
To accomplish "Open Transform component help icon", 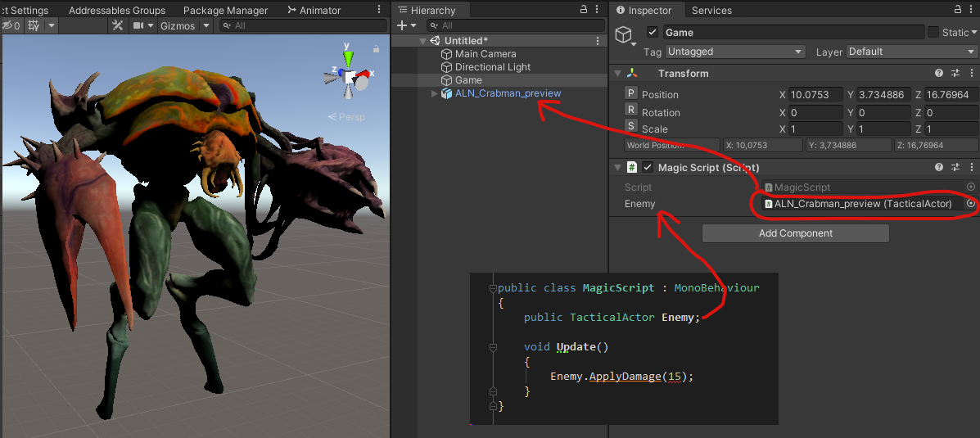I will tap(939, 74).
